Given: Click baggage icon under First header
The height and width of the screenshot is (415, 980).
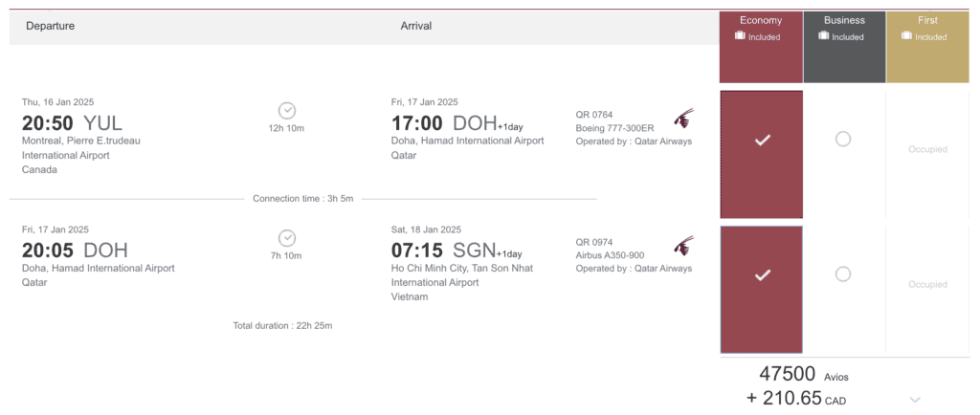Looking at the screenshot, I should pos(906,36).
